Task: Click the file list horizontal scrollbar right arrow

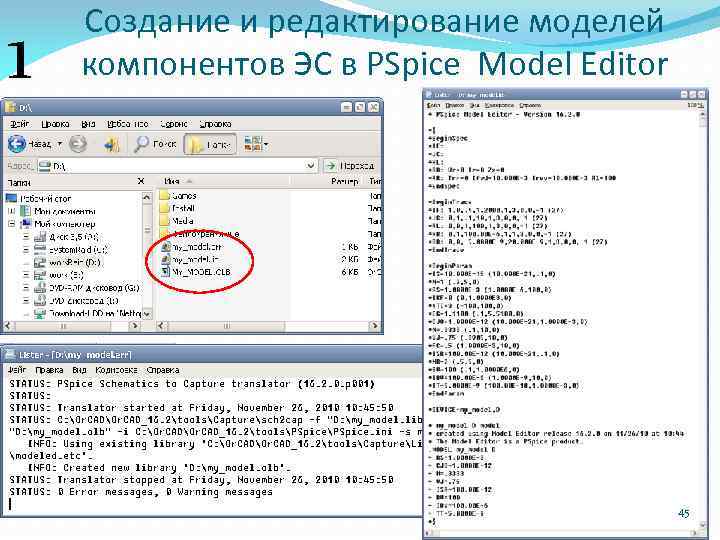Action: click(375, 326)
